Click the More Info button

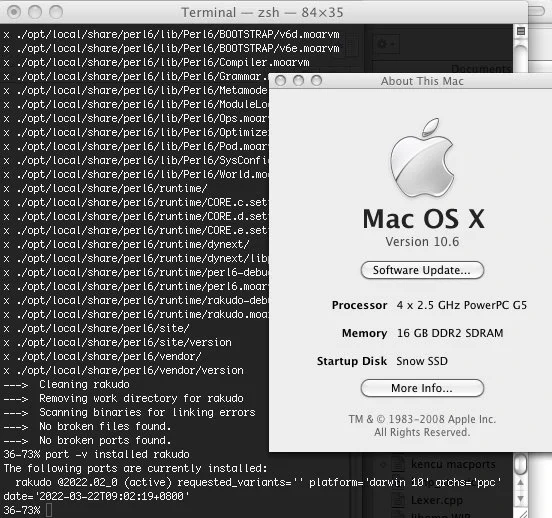tap(422, 388)
